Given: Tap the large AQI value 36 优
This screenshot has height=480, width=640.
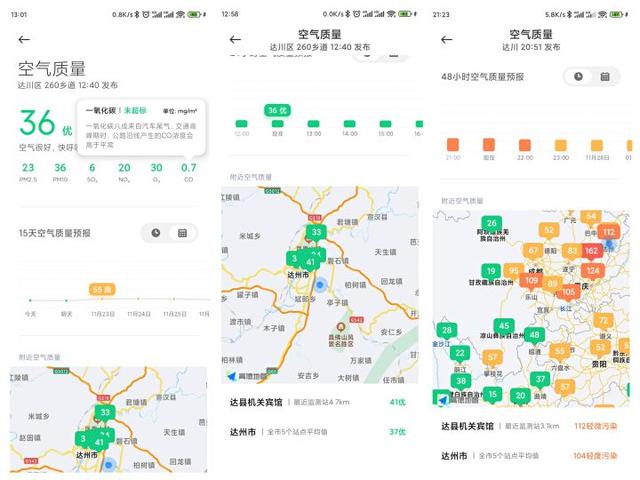Looking at the screenshot, I should pos(45,123).
